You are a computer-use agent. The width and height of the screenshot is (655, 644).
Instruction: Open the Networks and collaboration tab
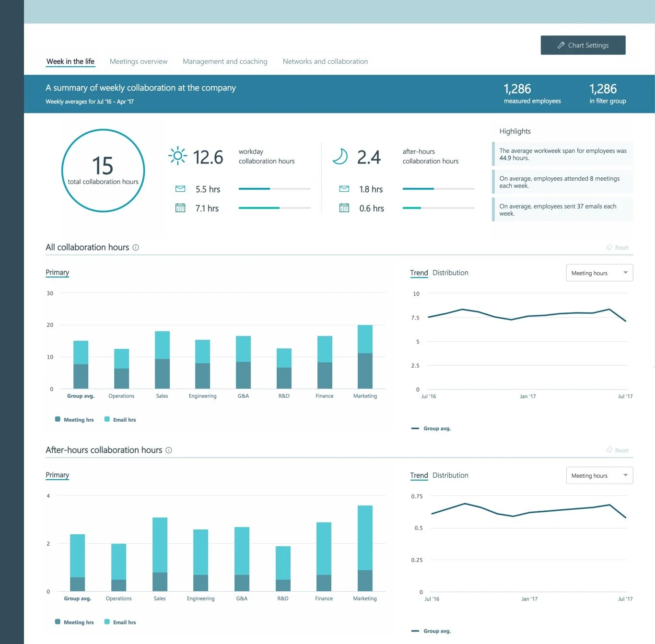(325, 61)
